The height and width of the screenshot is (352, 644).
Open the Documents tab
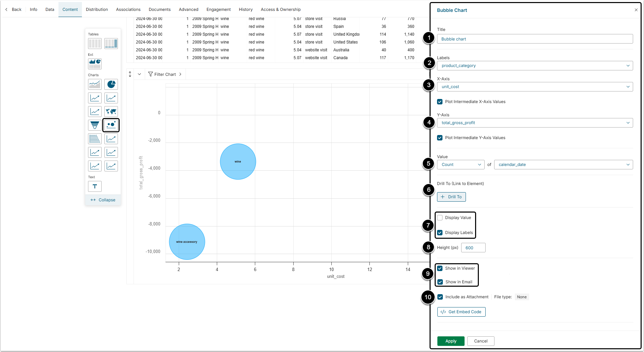point(160,10)
